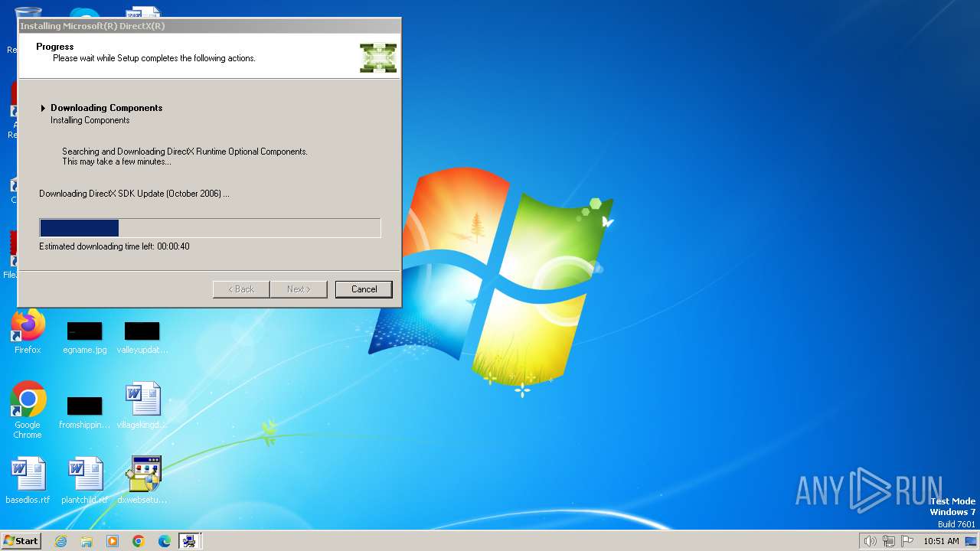Viewport: 980px width, 551px height.
Task: Switch to DirectX setup taskbar item
Action: pos(189,541)
